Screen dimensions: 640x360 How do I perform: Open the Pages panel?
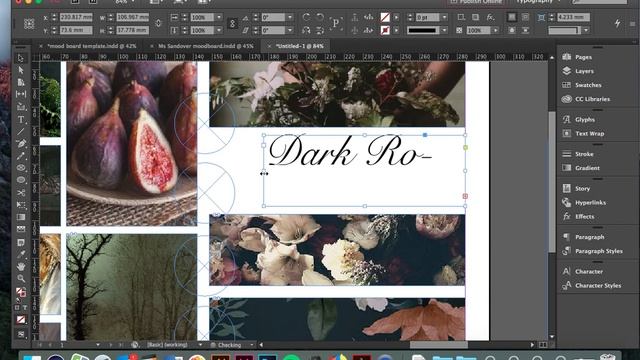point(583,57)
